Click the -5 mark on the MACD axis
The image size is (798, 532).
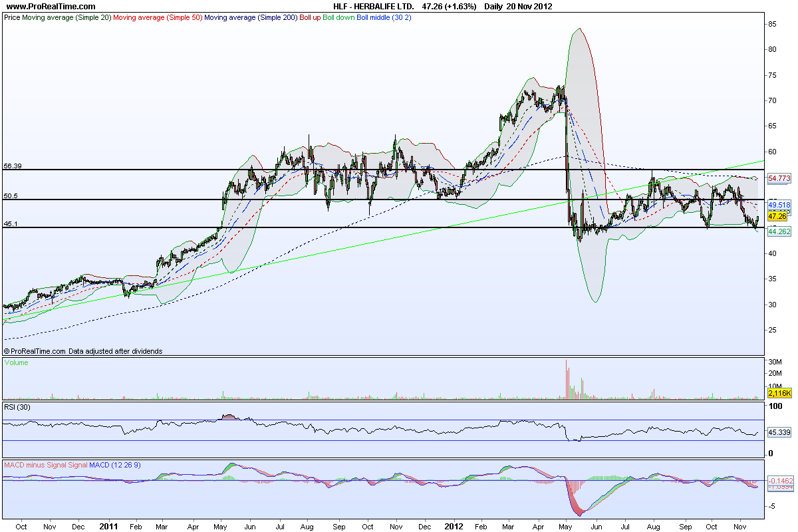pos(771,506)
